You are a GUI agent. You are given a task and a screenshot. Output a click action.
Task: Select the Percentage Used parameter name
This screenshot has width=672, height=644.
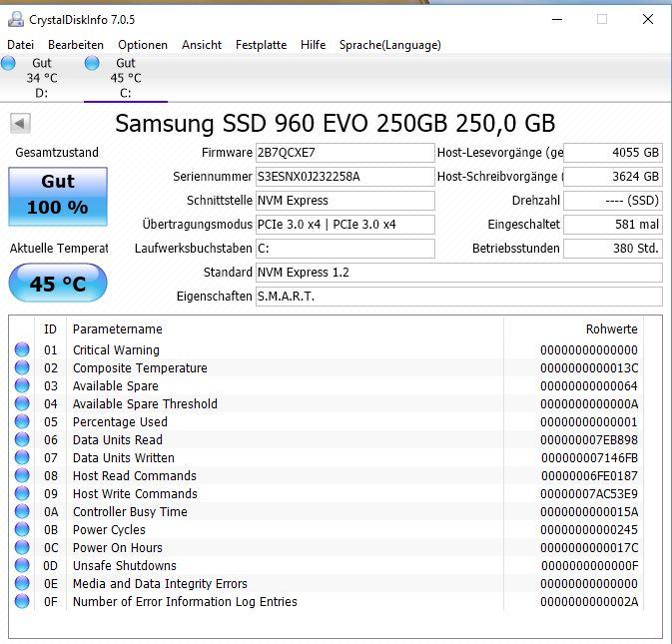120,422
